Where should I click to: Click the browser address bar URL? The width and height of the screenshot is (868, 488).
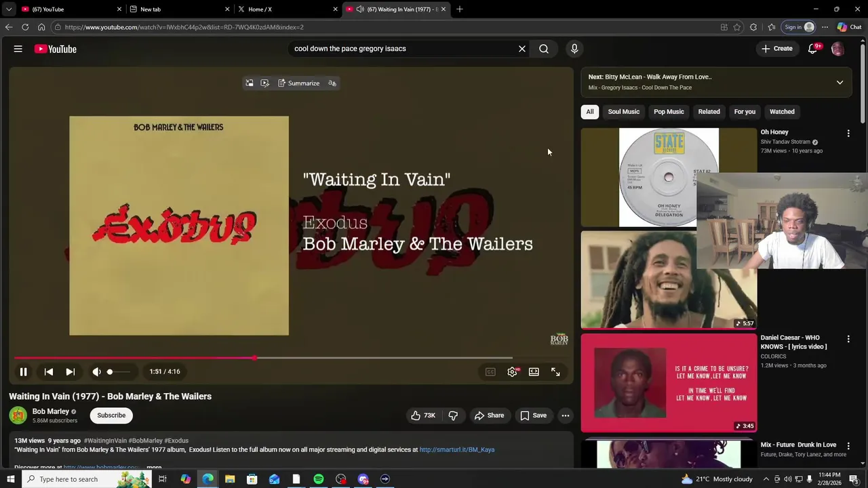(184, 27)
